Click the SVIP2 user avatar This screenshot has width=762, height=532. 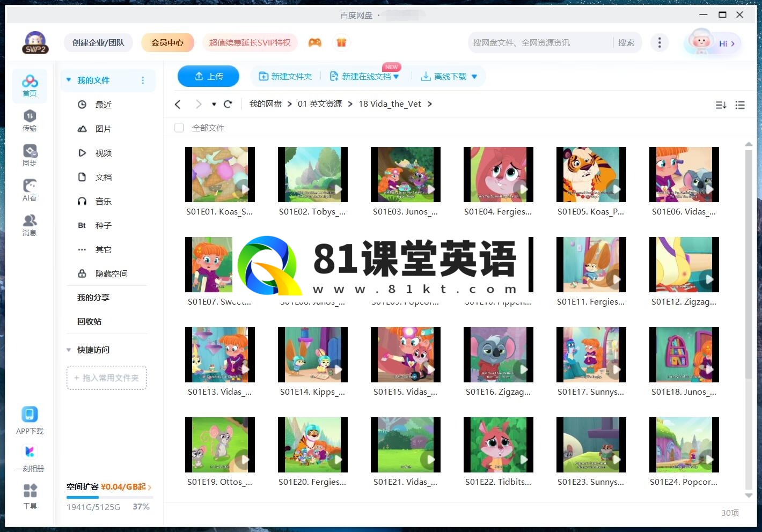click(x=35, y=43)
